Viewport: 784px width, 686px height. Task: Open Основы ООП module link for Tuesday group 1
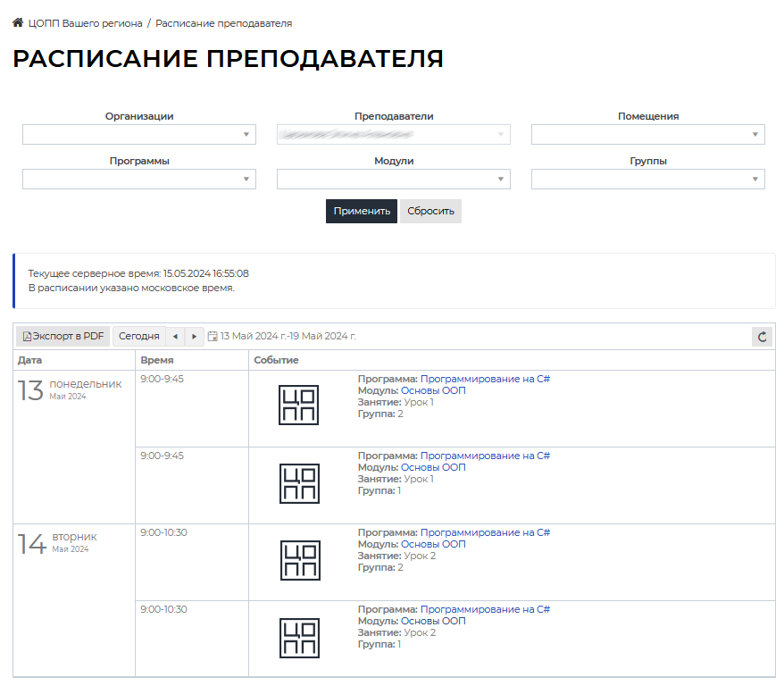click(433, 621)
